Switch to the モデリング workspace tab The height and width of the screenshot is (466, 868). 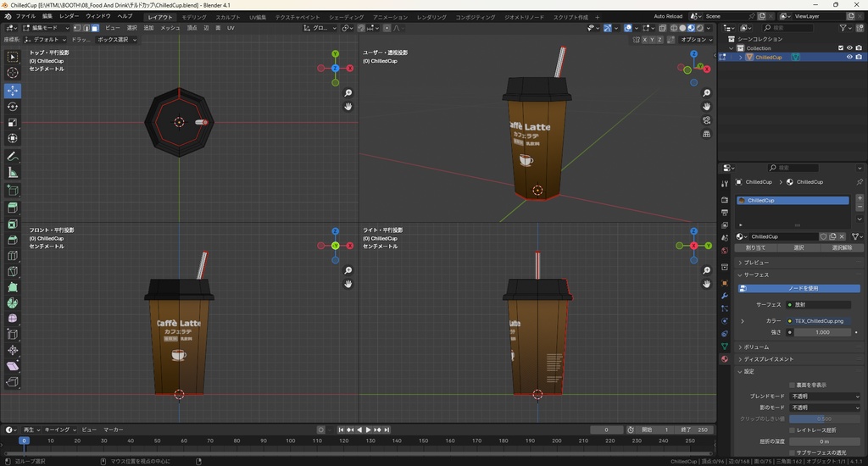click(x=194, y=16)
